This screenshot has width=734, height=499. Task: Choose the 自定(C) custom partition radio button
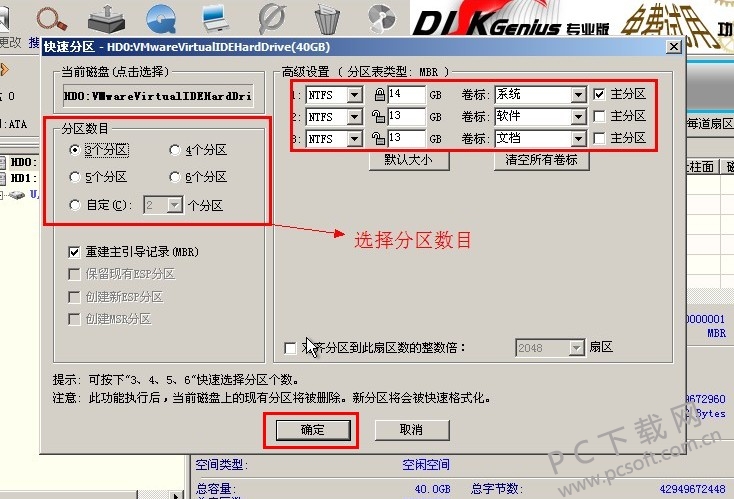(75, 205)
